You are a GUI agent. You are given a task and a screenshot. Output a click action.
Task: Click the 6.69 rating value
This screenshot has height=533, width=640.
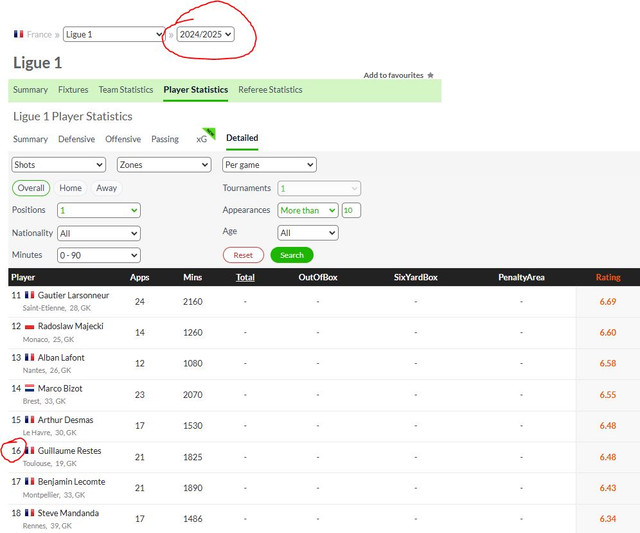608,302
